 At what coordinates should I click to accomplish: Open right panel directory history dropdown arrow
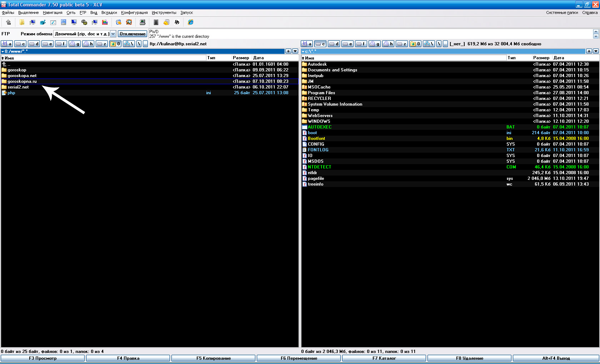pos(596,51)
